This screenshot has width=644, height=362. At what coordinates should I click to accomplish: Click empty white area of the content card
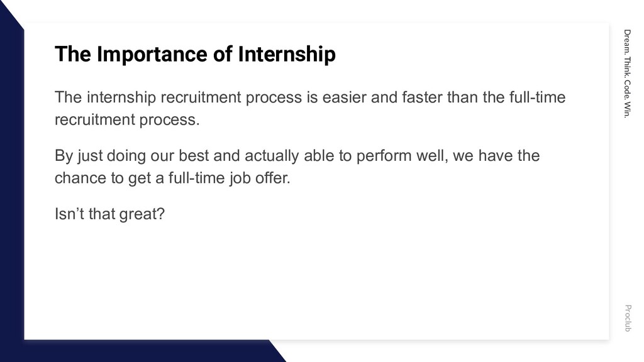click(316, 279)
